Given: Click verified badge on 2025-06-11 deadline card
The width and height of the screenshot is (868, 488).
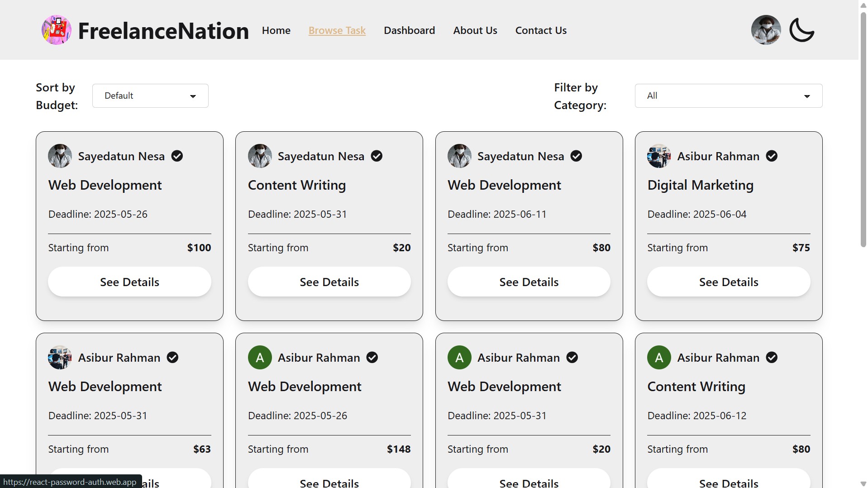Looking at the screenshot, I should 576,156.
